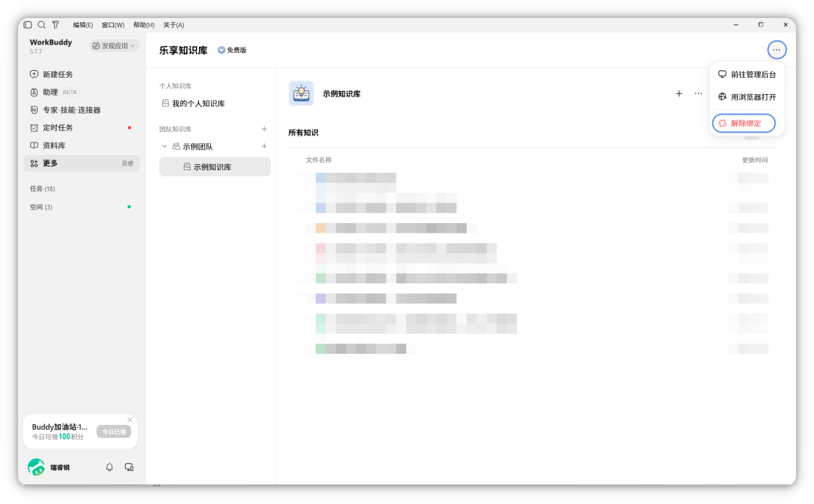This screenshot has height=504, width=814.
Task: Click the pin icon in title bar
Action: [x=56, y=24]
